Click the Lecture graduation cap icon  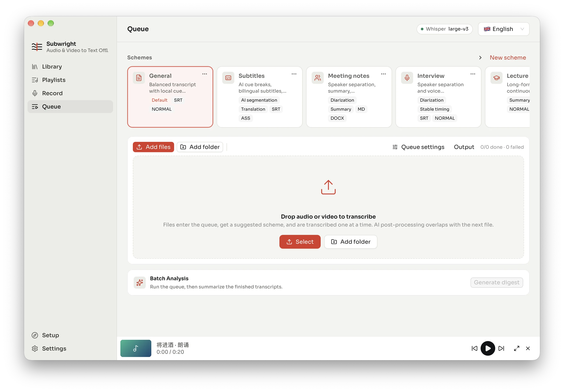click(497, 78)
